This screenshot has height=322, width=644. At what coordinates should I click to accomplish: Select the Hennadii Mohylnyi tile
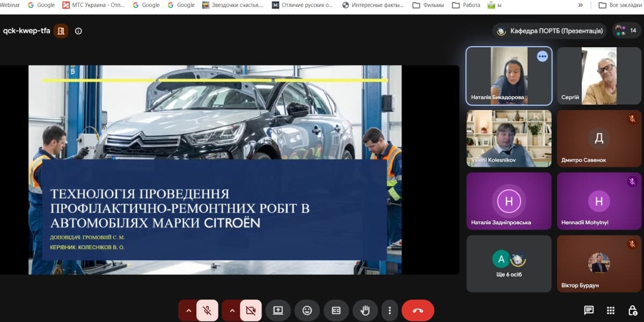(x=599, y=201)
